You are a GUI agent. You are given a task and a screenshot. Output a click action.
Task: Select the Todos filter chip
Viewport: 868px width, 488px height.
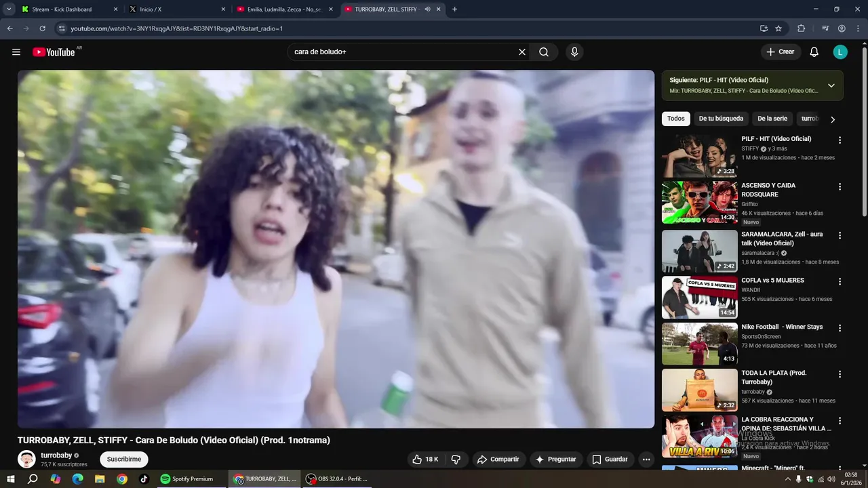(676, 119)
